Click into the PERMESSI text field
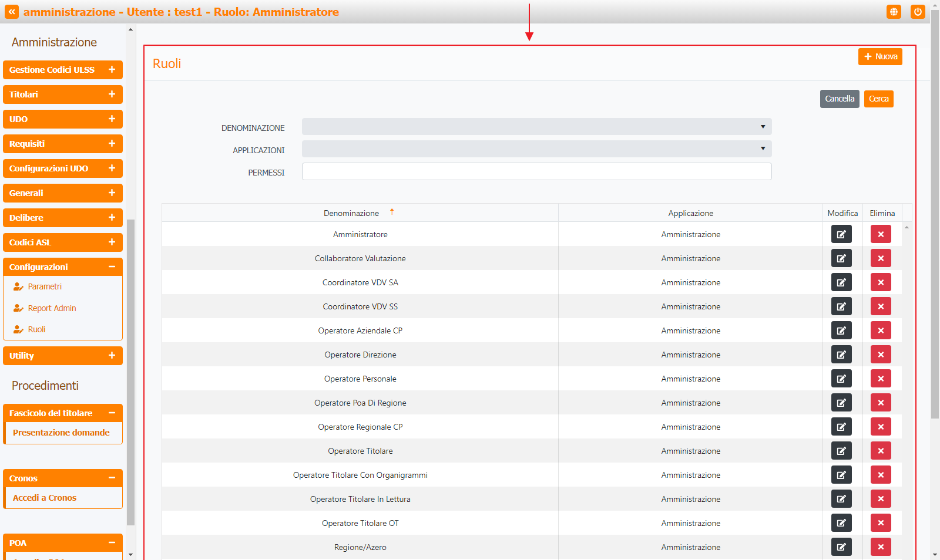Screen dimensions: 940x560 [536, 171]
